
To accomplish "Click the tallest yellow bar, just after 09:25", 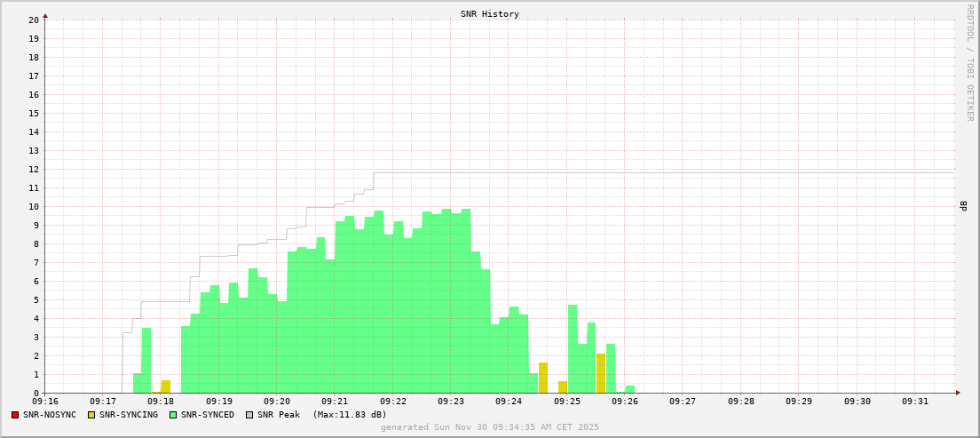I will pos(600,373).
